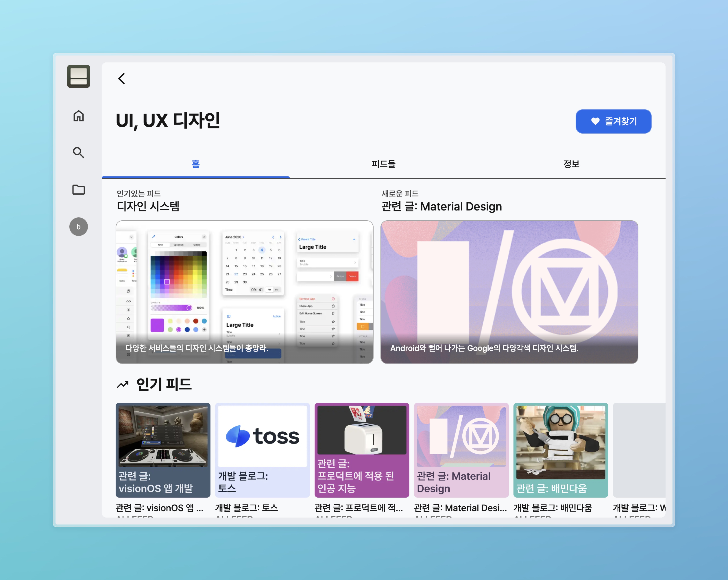Click the 인기있는 피드 label
Screen dimensions: 728x580
(138, 193)
